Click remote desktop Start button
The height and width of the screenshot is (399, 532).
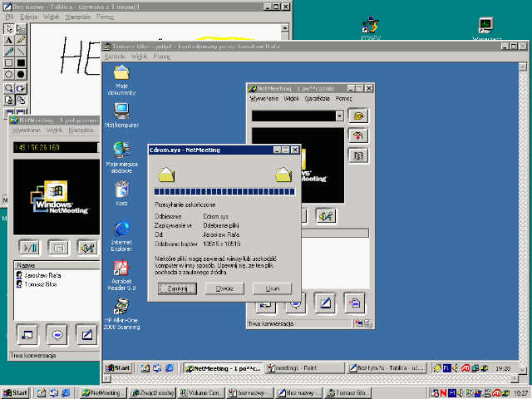click(x=118, y=367)
